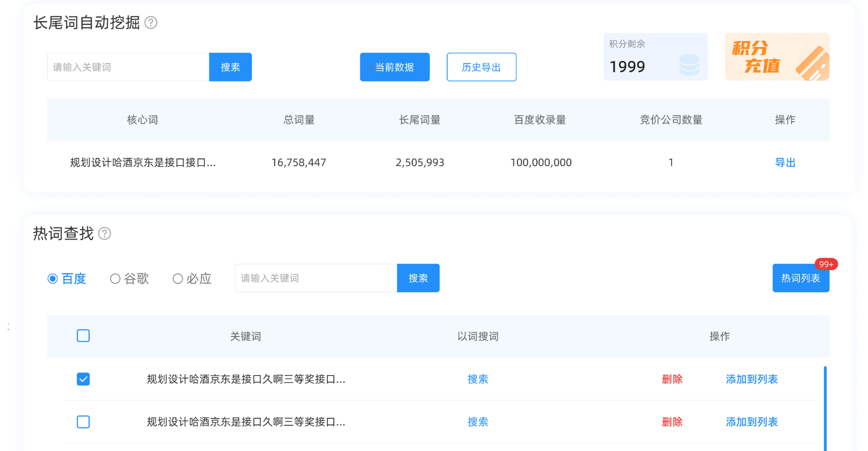Viewport: 868px width, 451px height.
Task: Click 删除 on the first hot word
Action: (x=672, y=379)
